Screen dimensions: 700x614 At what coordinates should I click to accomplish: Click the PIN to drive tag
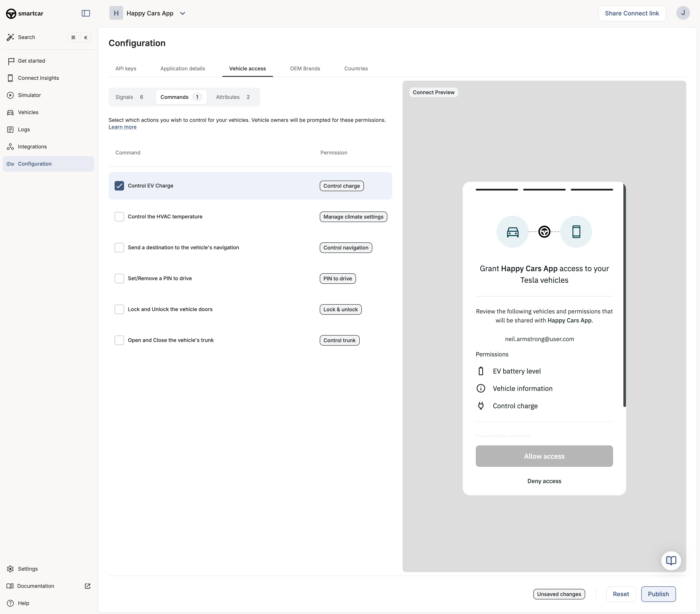337,278
